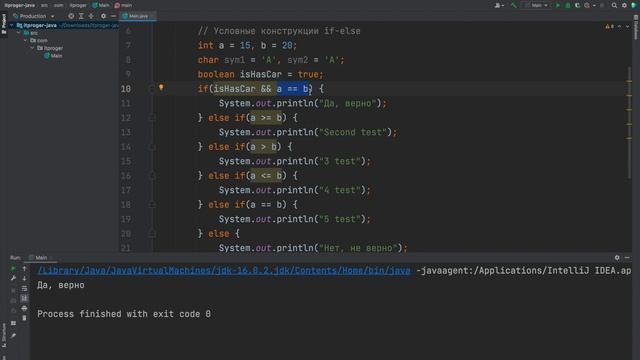
Task: Click the Up the stack trace arrow
Action: [x=24, y=269]
